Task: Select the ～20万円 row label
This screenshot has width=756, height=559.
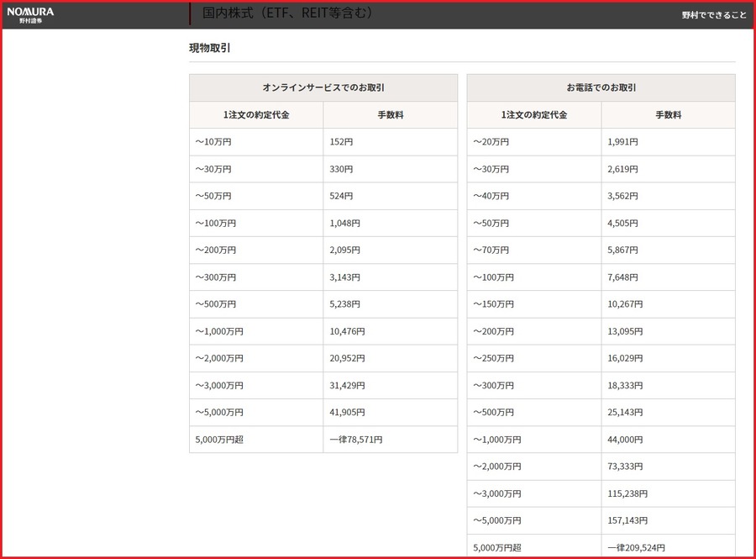Action: pyautogui.click(x=491, y=142)
